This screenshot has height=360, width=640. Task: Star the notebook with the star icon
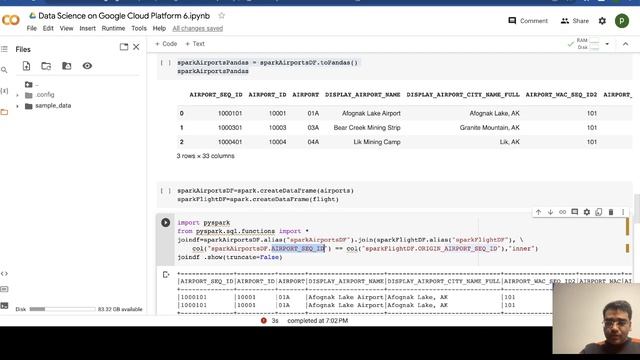point(222,16)
